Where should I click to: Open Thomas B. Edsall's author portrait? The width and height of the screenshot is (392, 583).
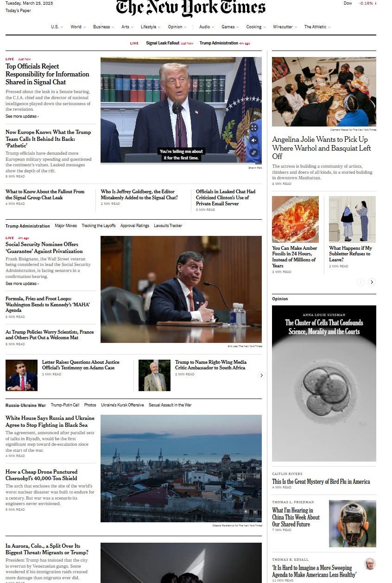(370, 564)
